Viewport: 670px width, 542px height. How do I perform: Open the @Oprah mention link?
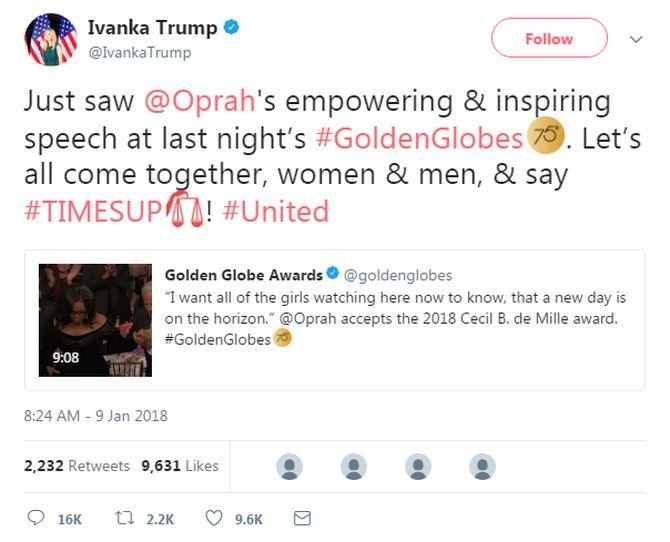click(200, 101)
